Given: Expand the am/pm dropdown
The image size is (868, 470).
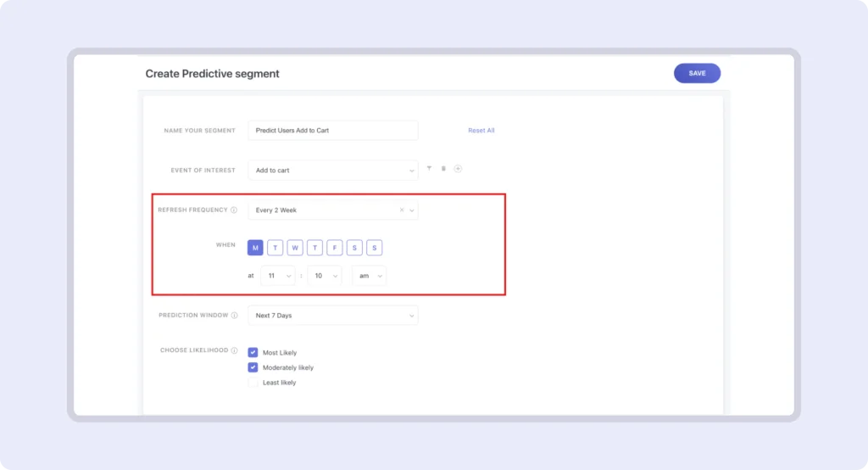Looking at the screenshot, I should [369, 276].
